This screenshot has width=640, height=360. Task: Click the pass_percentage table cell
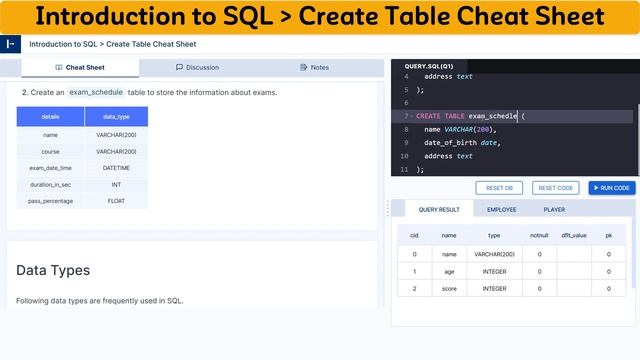(50, 201)
